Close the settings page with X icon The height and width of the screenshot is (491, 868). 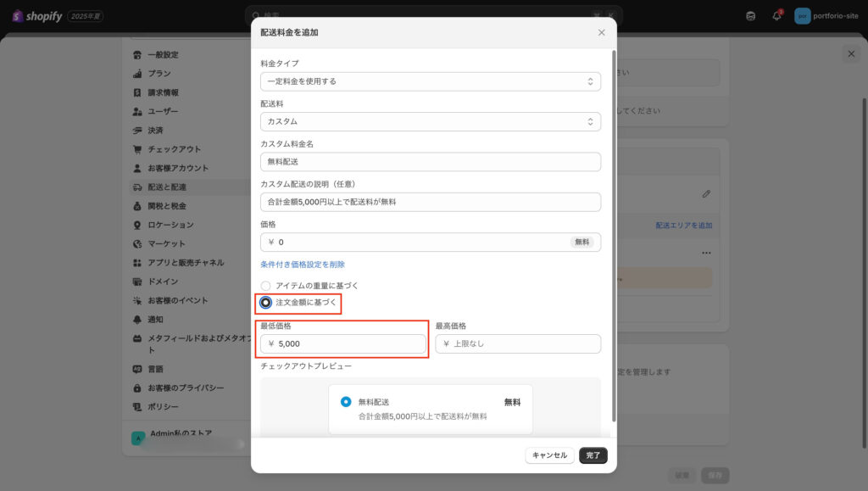[x=851, y=53]
